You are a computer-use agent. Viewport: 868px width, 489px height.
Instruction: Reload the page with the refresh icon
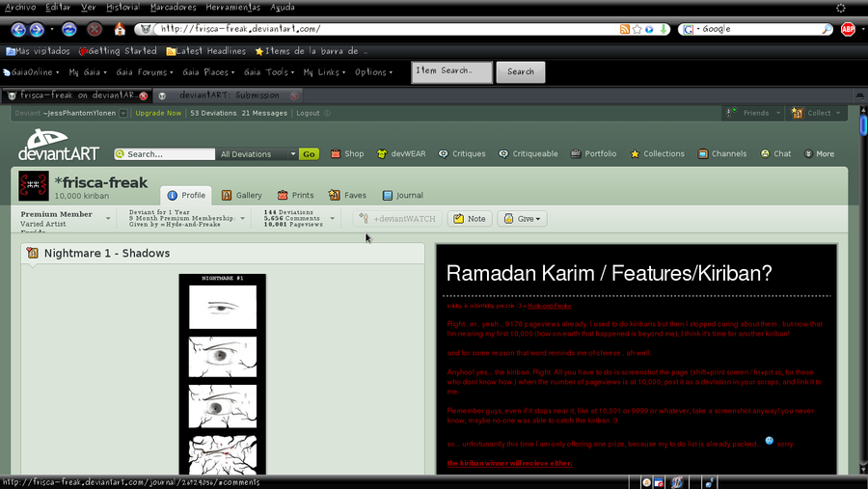[x=69, y=29]
